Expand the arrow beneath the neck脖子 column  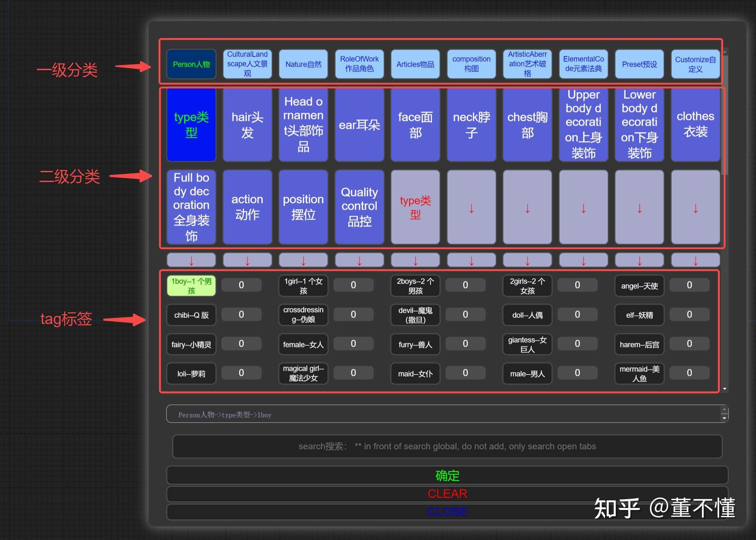point(472,260)
